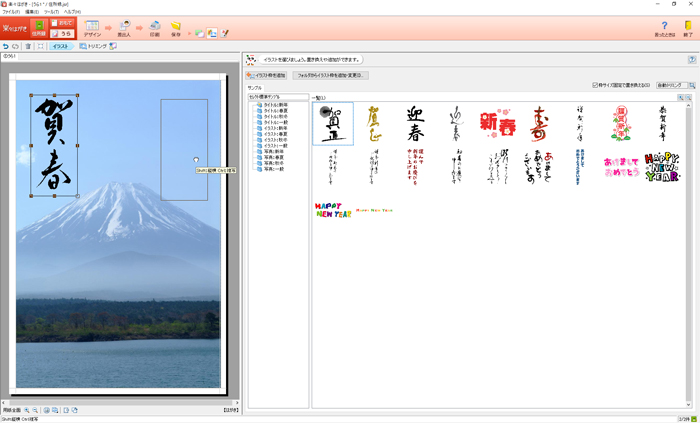The width and height of the screenshot is (700, 423).
Task: Click フォルダからイラスト枠を追加・変更 button
Action: [x=330, y=75]
